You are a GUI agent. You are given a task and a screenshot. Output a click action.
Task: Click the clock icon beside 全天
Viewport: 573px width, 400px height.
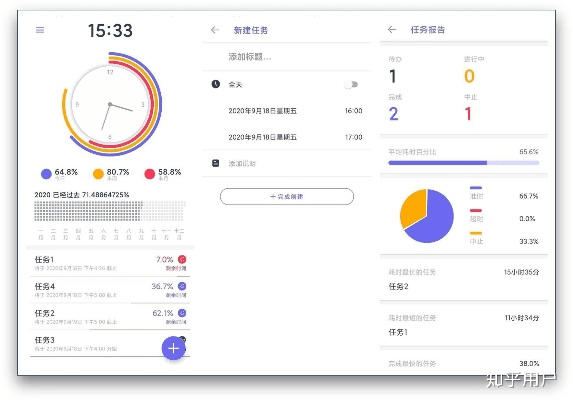click(x=216, y=84)
